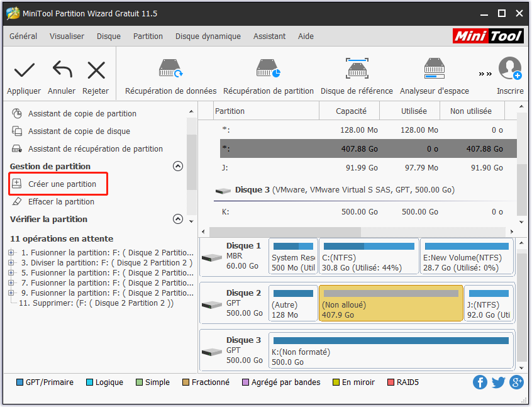Expand pending operation 1 Fusionner
This screenshot has width=532, height=407.
pyautogui.click(x=11, y=252)
